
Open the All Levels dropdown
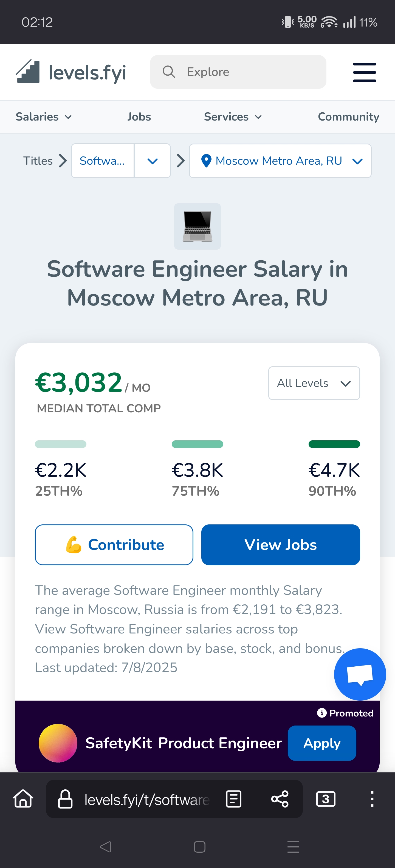(314, 383)
